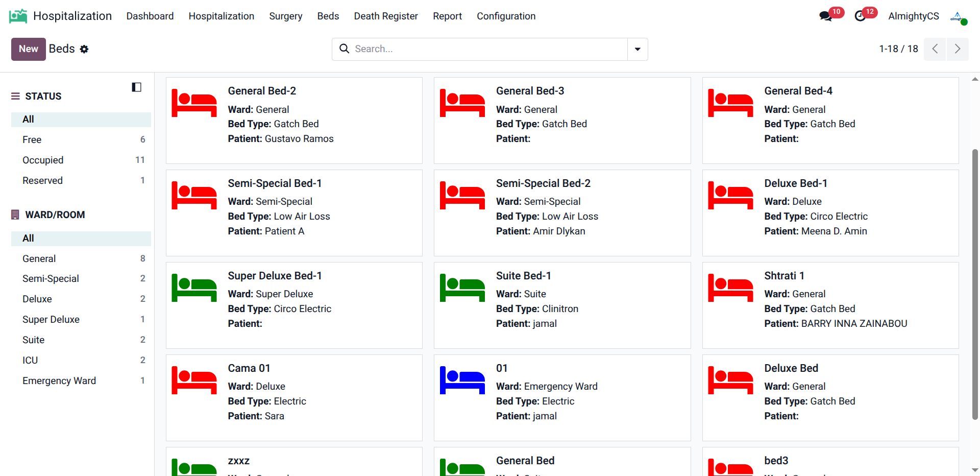Open the Death Register menu
This screenshot has width=980, height=476.
386,16
